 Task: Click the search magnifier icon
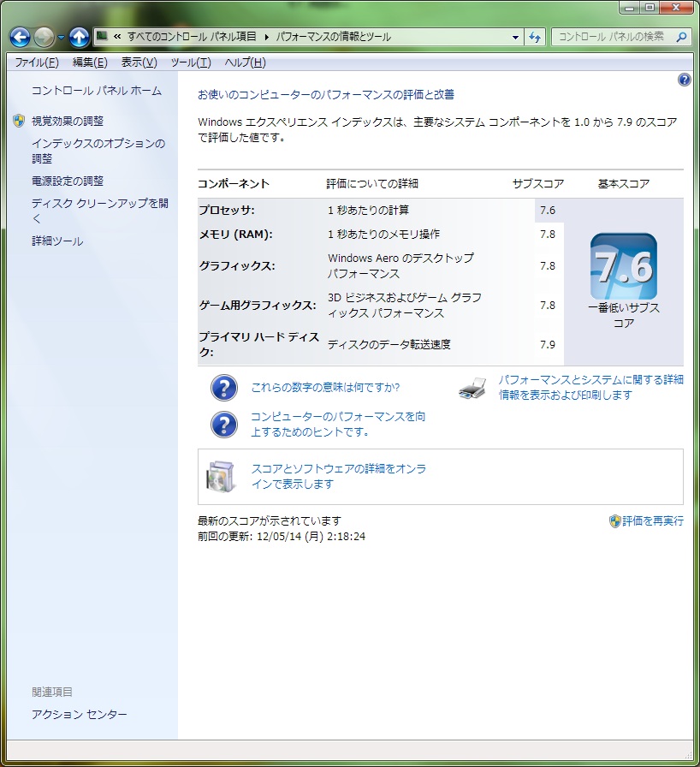pyautogui.click(x=681, y=37)
